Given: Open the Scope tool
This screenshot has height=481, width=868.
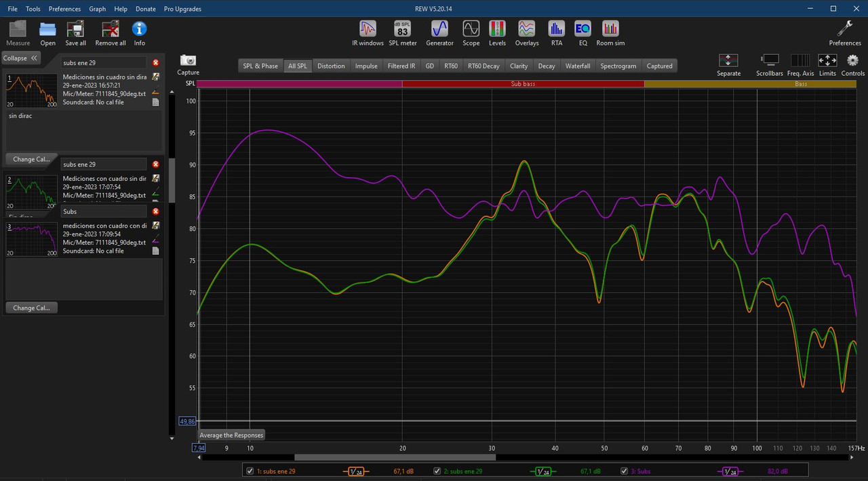Looking at the screenshot, I should 471,33.
